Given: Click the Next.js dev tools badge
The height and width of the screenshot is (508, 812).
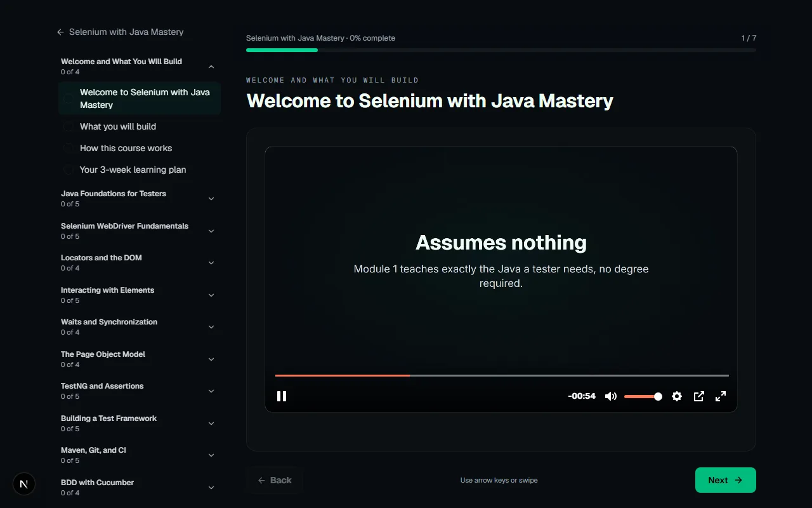Looking at the screenshot, I should (x=24, y=484).
